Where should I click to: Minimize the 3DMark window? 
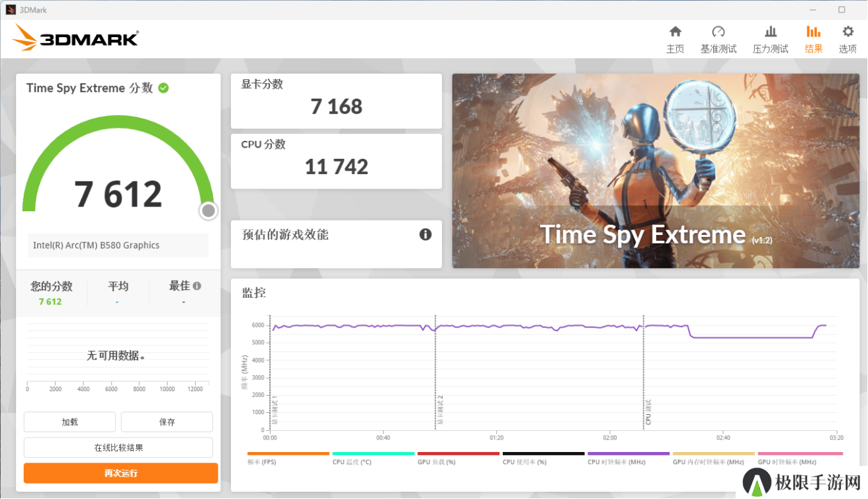tap(812, 9)
